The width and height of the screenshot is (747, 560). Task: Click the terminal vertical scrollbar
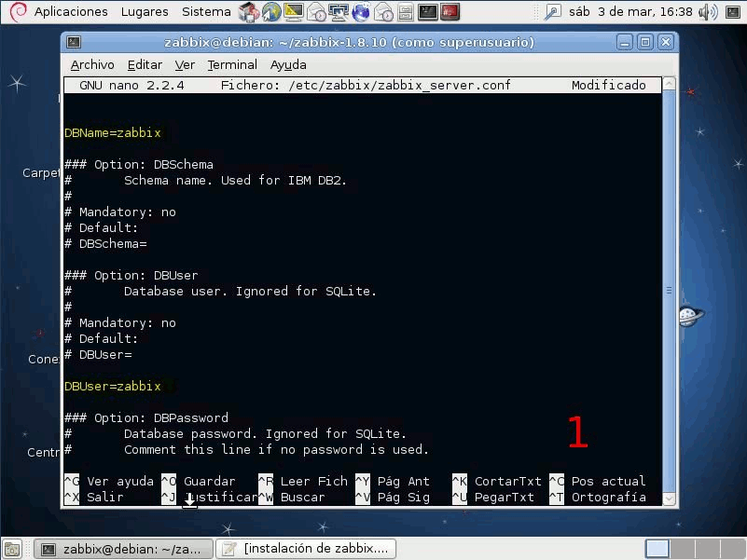click(x=668, y=289)
